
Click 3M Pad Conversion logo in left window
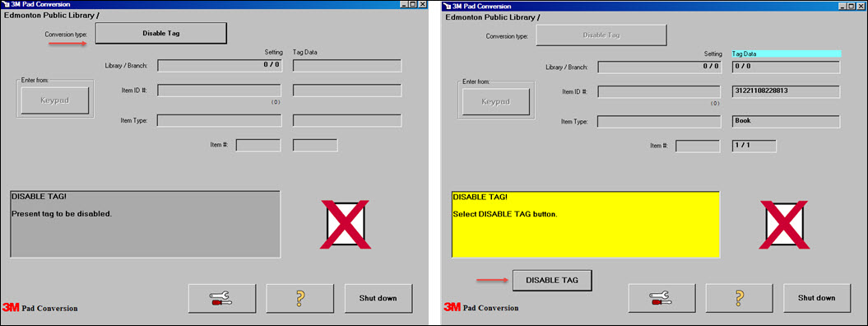point(39,308)
